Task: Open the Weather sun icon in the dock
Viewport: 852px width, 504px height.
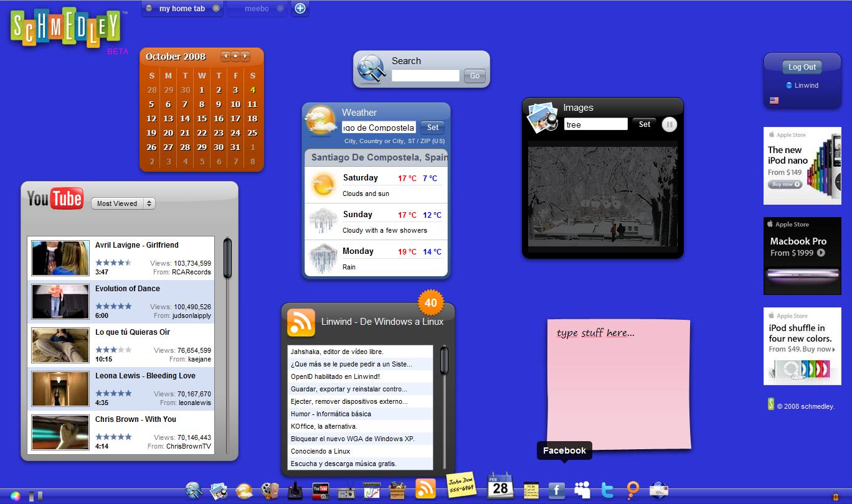Action: pos(244,490)
